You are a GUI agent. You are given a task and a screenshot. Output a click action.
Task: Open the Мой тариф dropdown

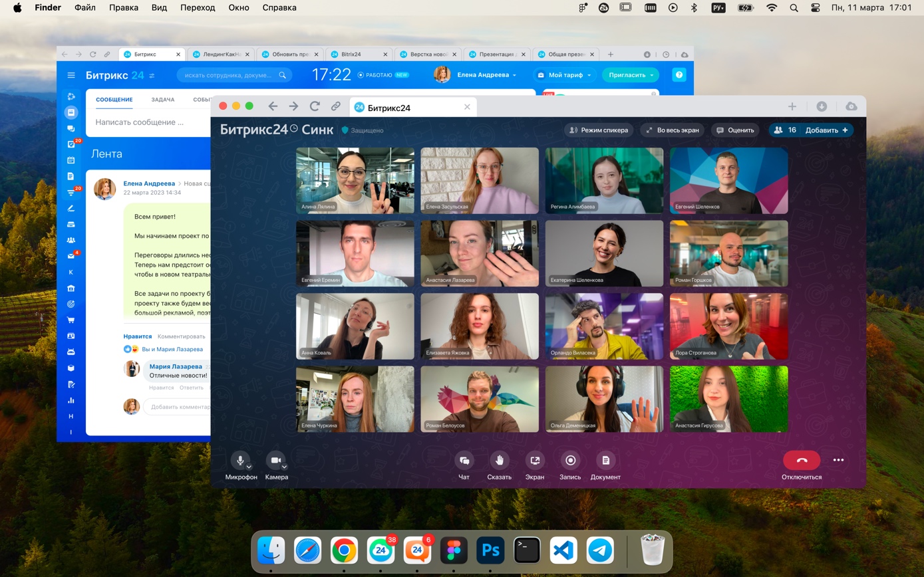click(565, 75)
